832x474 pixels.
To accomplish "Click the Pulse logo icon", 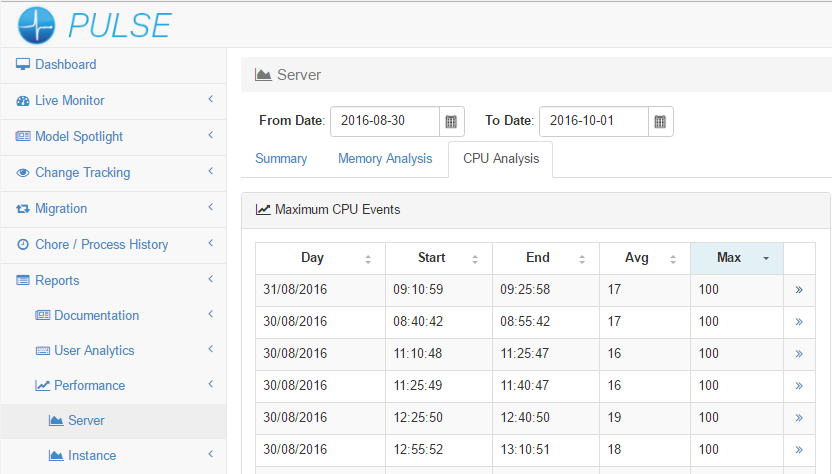I will (37, 24).
